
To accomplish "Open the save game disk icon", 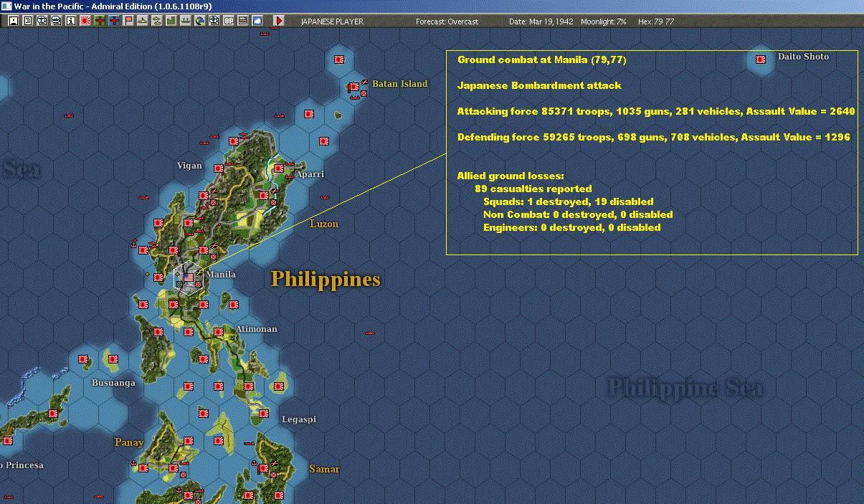I will 14,21.
